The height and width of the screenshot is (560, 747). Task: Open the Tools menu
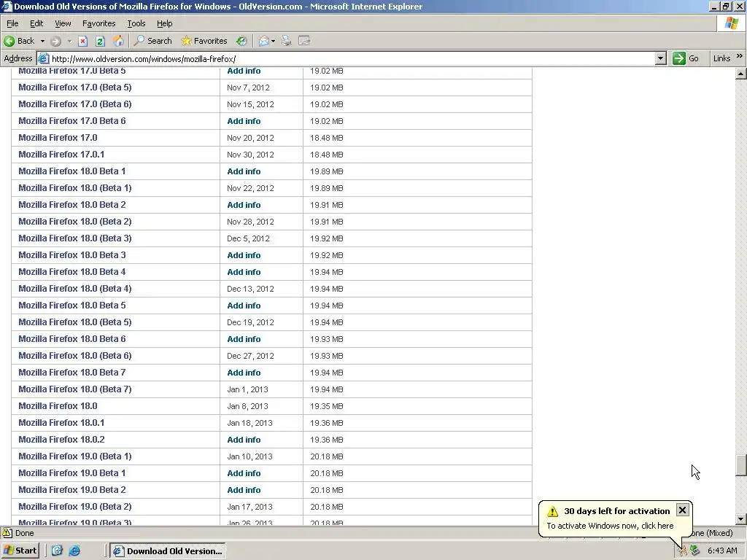136,23
